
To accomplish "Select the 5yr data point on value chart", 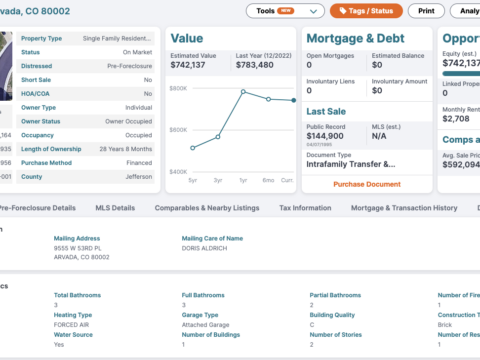I will click(193, 148).
